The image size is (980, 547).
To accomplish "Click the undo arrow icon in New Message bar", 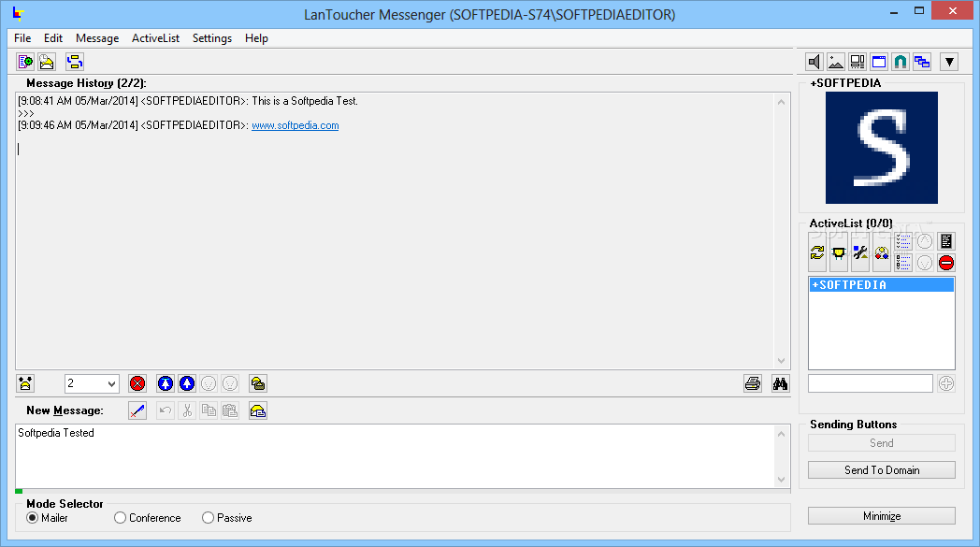I will click(x=165, y=410).
